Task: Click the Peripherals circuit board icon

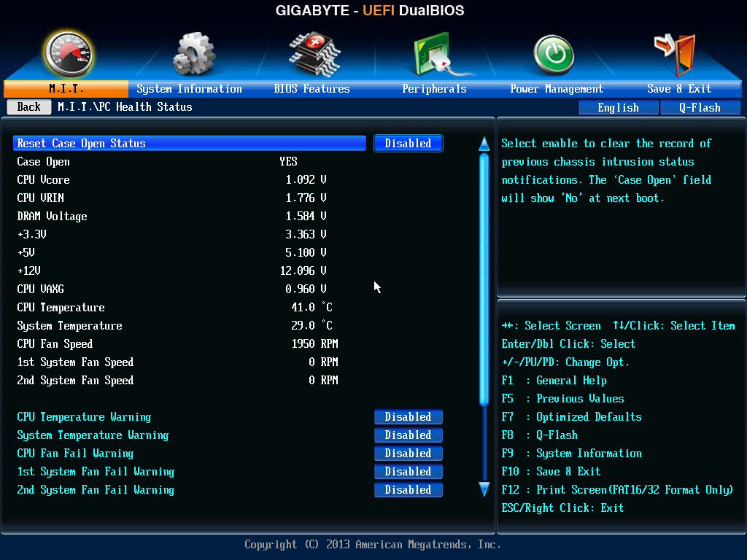Action: tap(438, 54)
